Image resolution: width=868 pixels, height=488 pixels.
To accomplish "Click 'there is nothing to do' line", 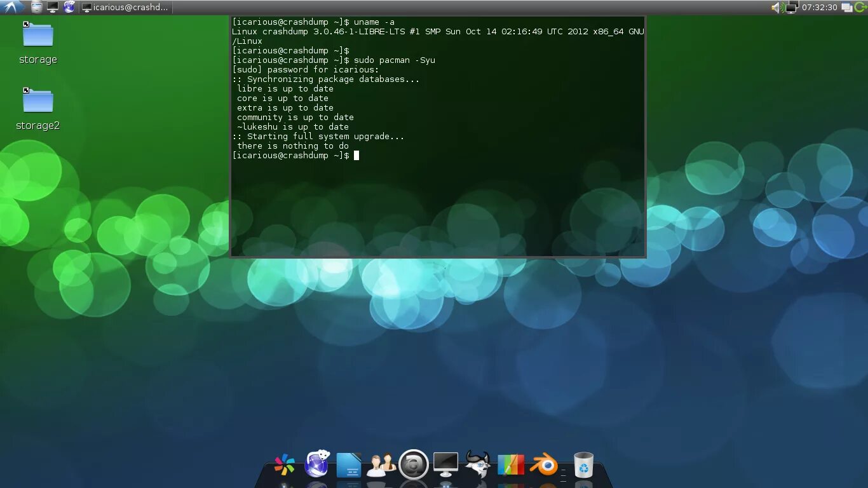I will (293, 146).
